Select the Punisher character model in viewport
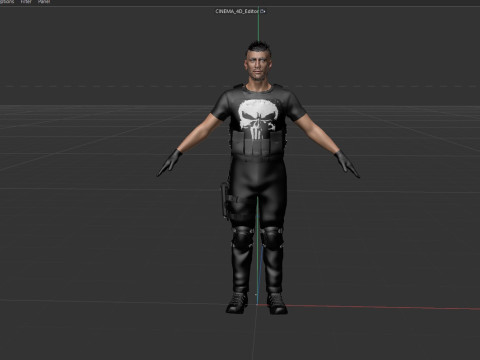 [x=258, y=177]
